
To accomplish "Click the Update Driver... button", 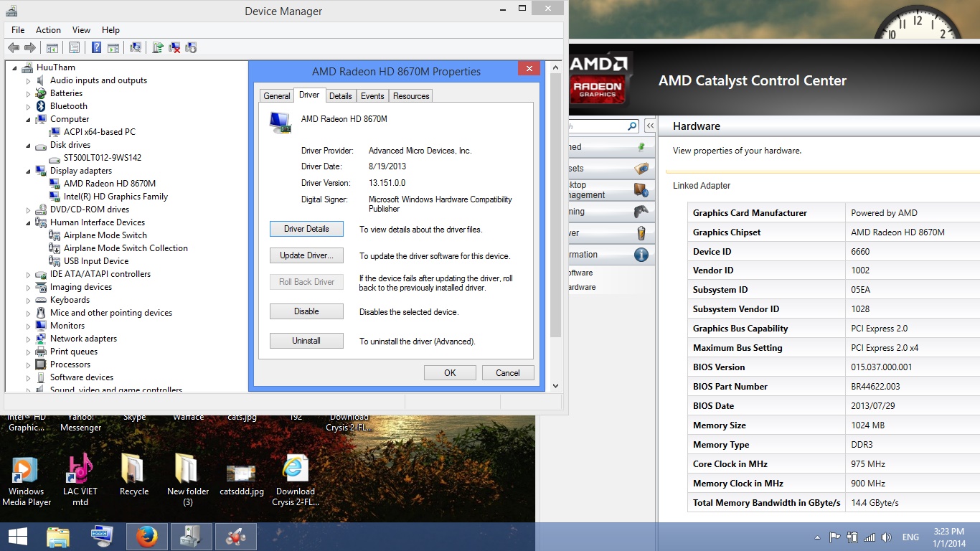I will click(306, 255).
